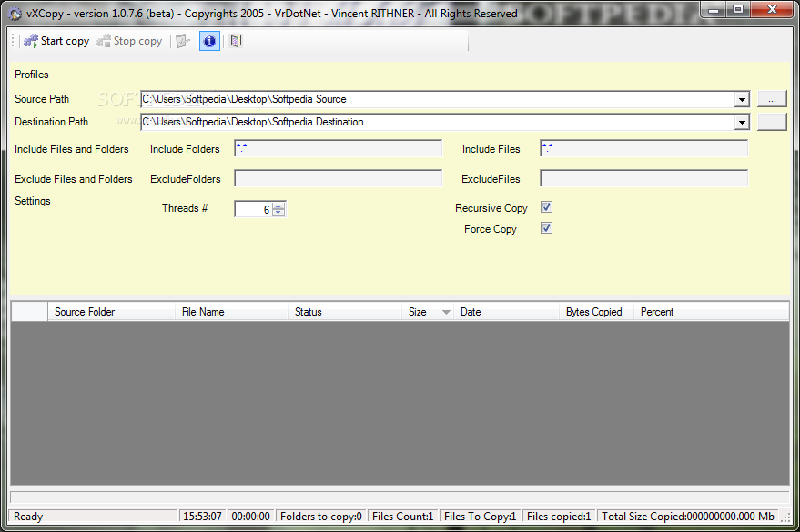Click the Include Folders input field
800x532 pixels.
(x=339, y=148)
